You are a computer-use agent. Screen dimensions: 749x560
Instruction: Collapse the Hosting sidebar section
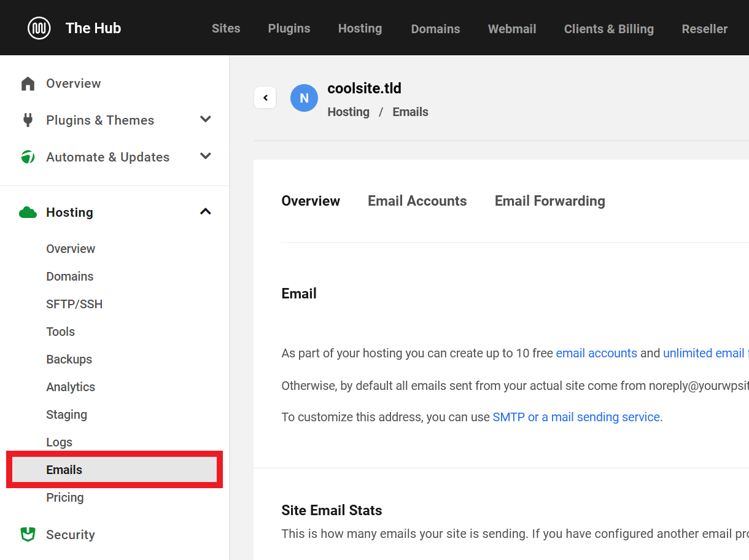(x=206, y=211)
